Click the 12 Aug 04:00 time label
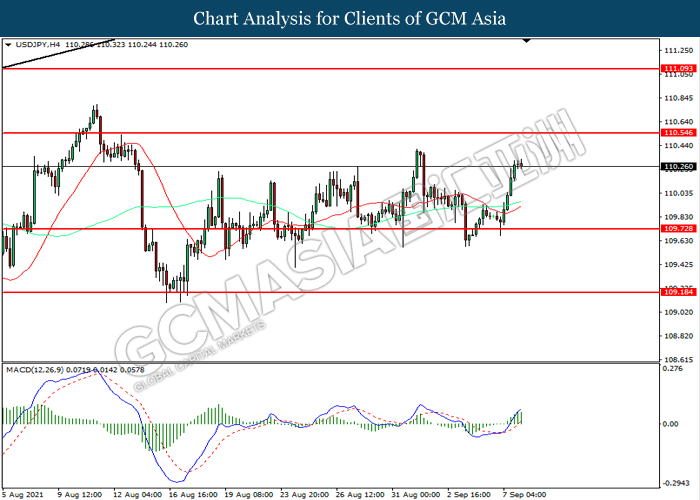This screenshot has height=500, width=700. point(137,495)
